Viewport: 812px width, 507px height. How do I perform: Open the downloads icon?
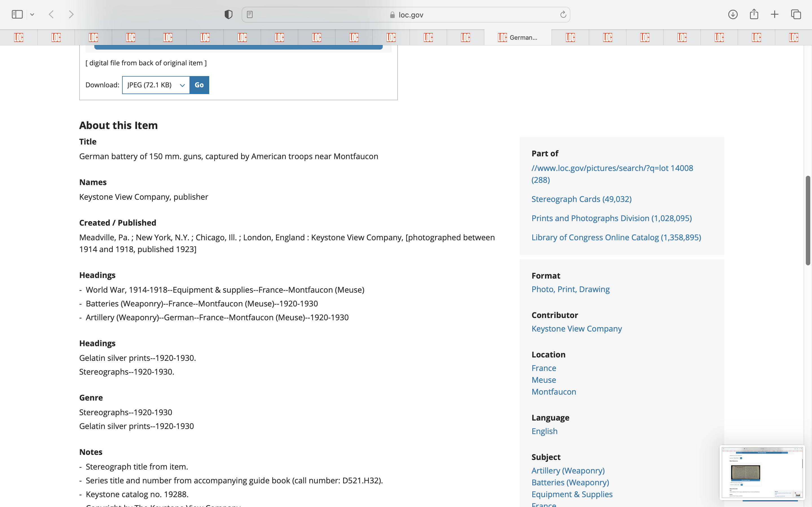(733, 14)
